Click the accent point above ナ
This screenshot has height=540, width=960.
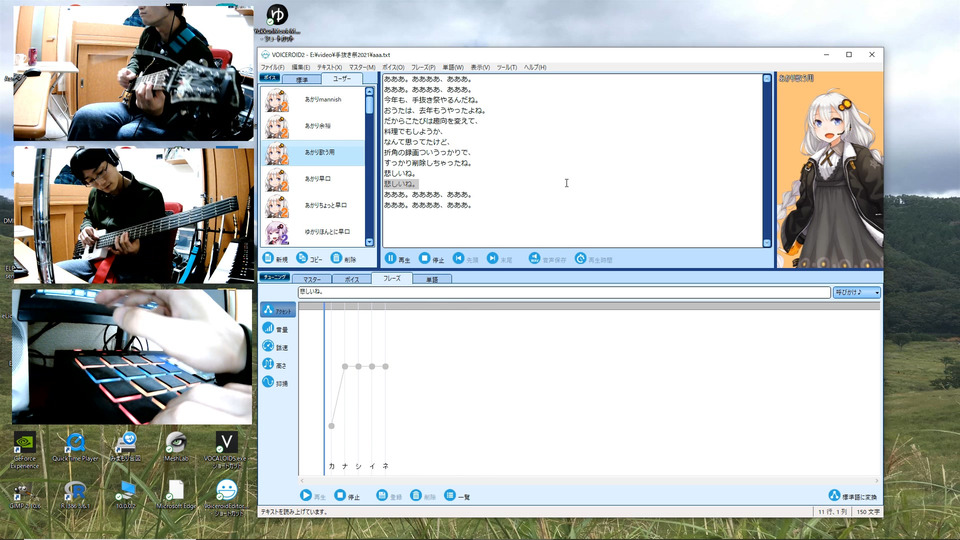(345, 366)
